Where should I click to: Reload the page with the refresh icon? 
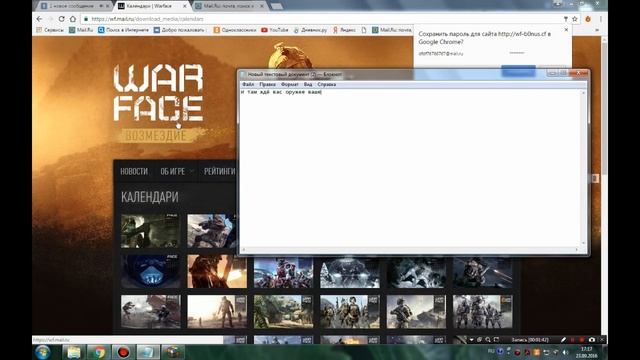[x=62, y=19]
